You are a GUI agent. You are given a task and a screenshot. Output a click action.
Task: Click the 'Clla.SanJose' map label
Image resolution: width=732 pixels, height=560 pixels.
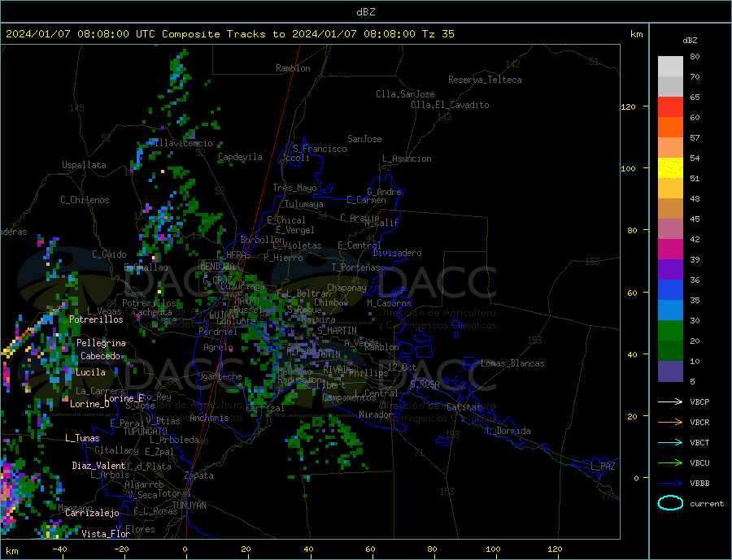click(405, 94)
